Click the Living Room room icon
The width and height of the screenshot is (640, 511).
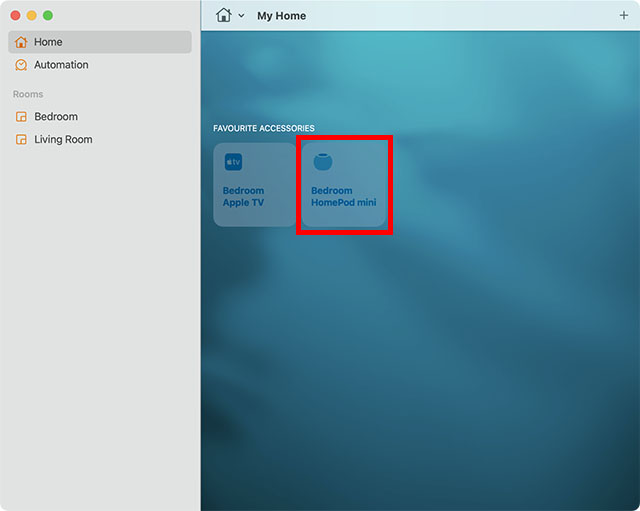click(x=21, y=140)
